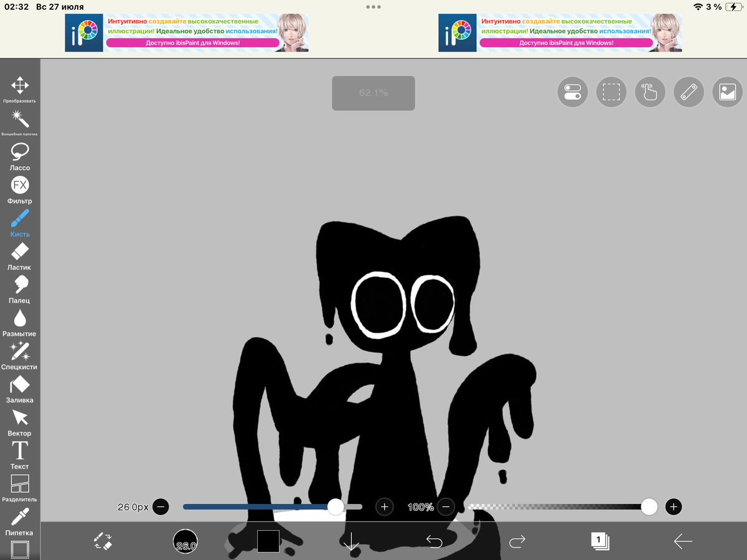Click the opacity slider handle

point(649,506)
